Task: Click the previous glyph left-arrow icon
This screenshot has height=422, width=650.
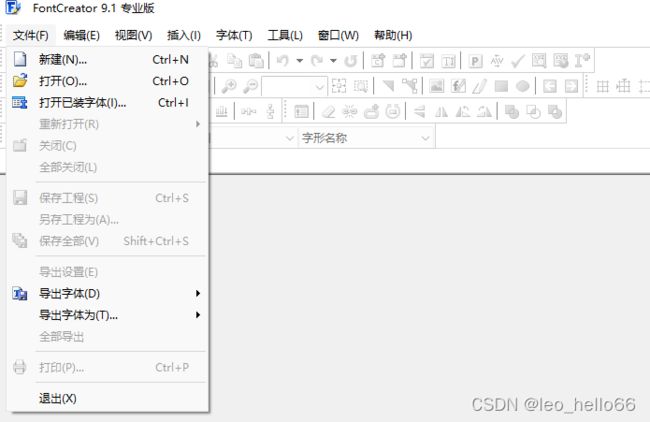Action: 550,86
